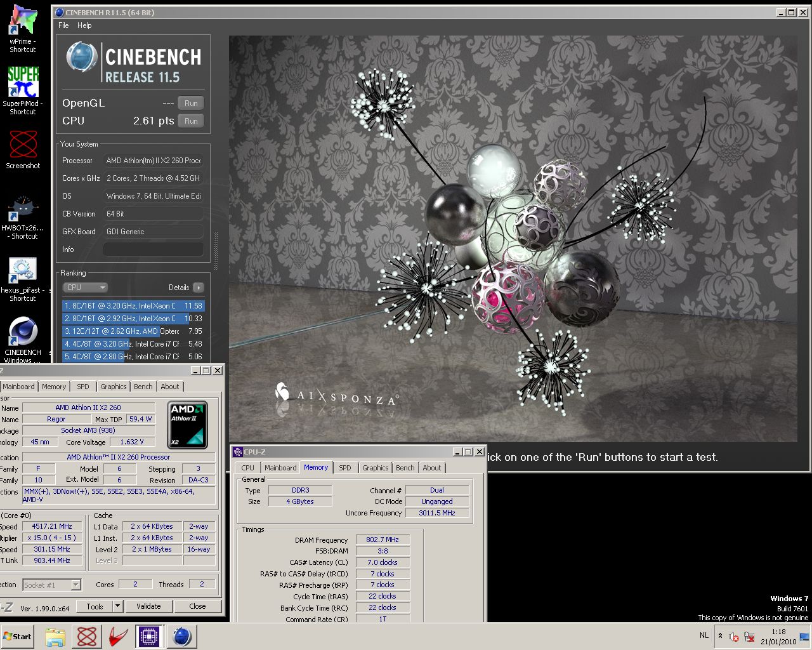812x650 pixels.
Task: Switch to Mainboard tab in left CPU-Z
Action: coord(18,387)
